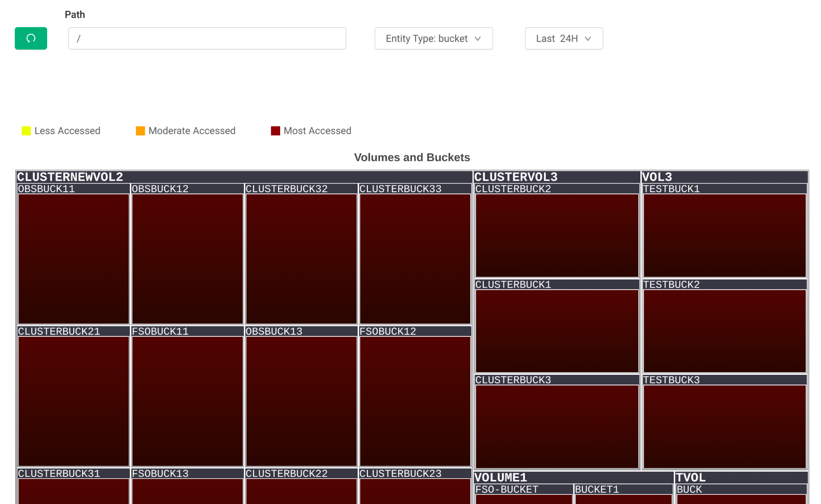The width and height of the screenshot is (821, 504).
Task: Select the TESTBUCK1 tile in VOL3
Action: click(725, 235)
